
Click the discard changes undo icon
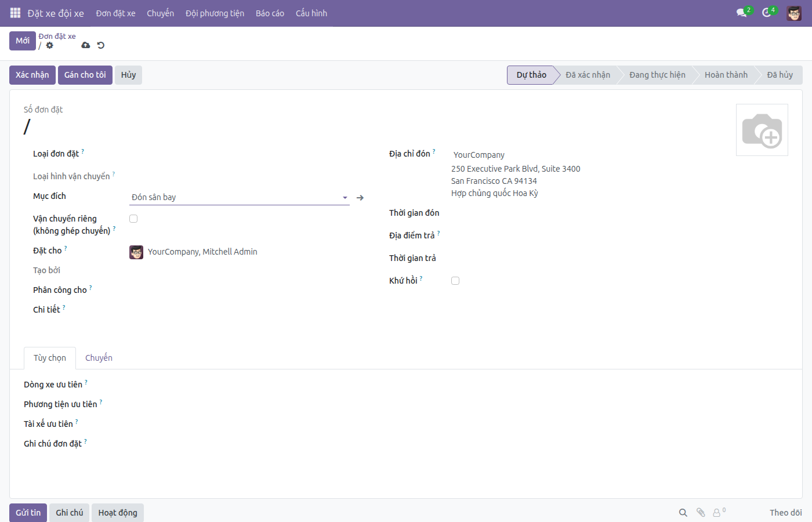pos(101,45)
